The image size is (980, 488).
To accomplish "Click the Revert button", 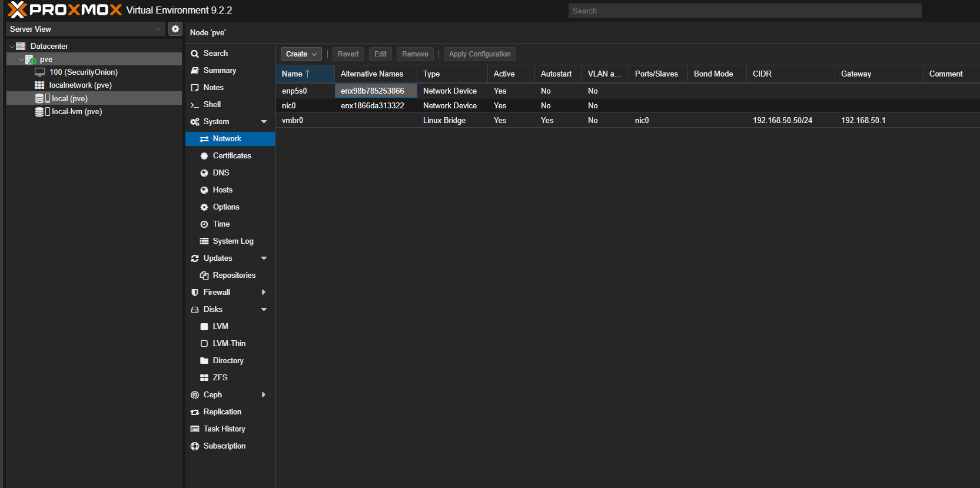I will (x=348, y=54).
